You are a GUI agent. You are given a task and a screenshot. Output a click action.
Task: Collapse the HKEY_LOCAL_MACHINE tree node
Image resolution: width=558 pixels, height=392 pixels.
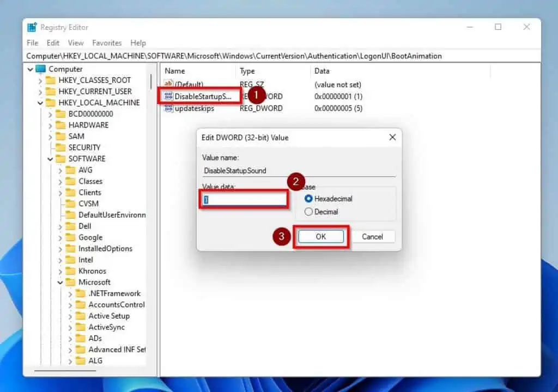pyautogui.click(x=40, y=103)
